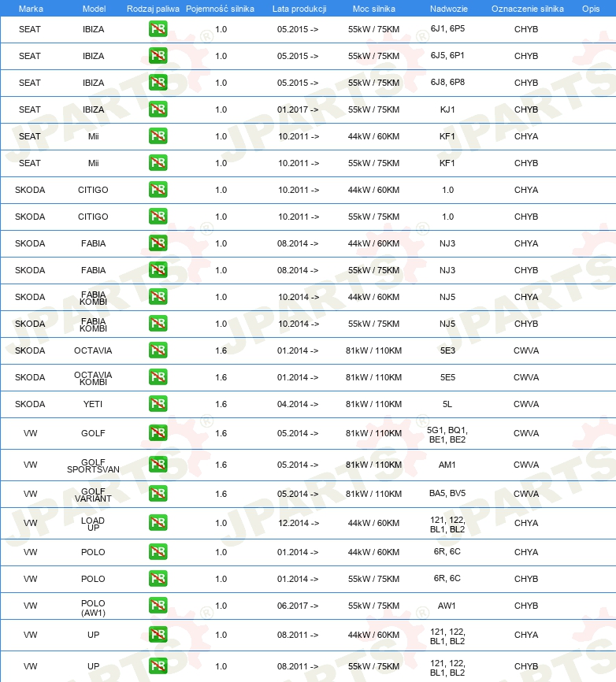Viewport: 616px width, 682px height.
Task: Click 'CWVA' engine code in the YETI row
Action: point(526,404)
